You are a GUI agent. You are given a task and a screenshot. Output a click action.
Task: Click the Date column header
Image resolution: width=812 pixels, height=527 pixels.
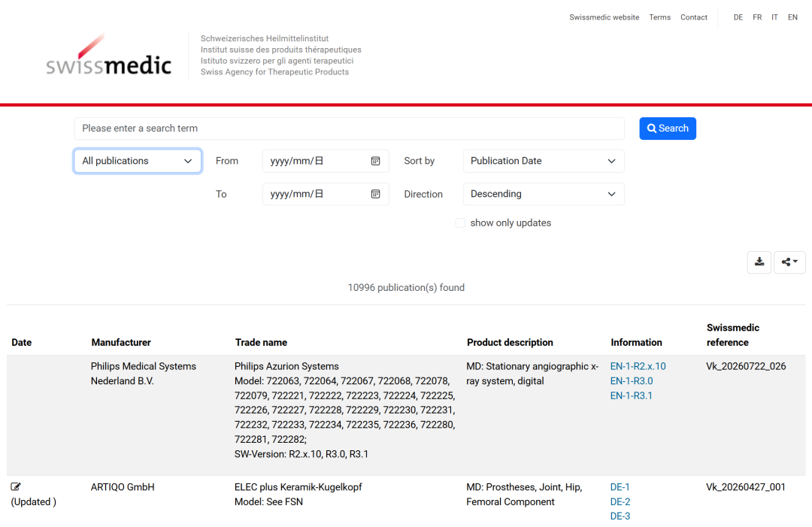point(22,343)
